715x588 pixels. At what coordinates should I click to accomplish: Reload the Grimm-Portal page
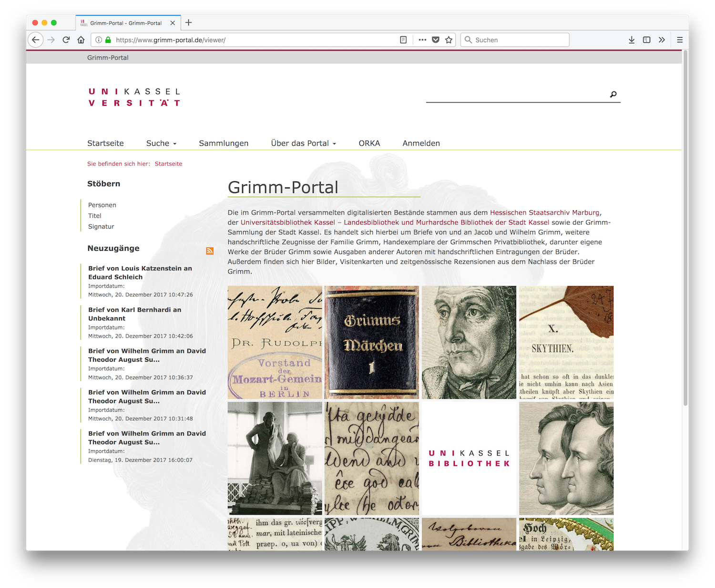click(x=66, y=40)
